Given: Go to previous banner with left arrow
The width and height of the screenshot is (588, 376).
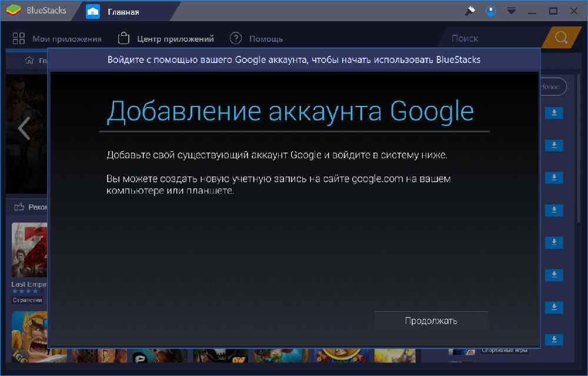Looking at the screenshot, I should tap(24, 128).
